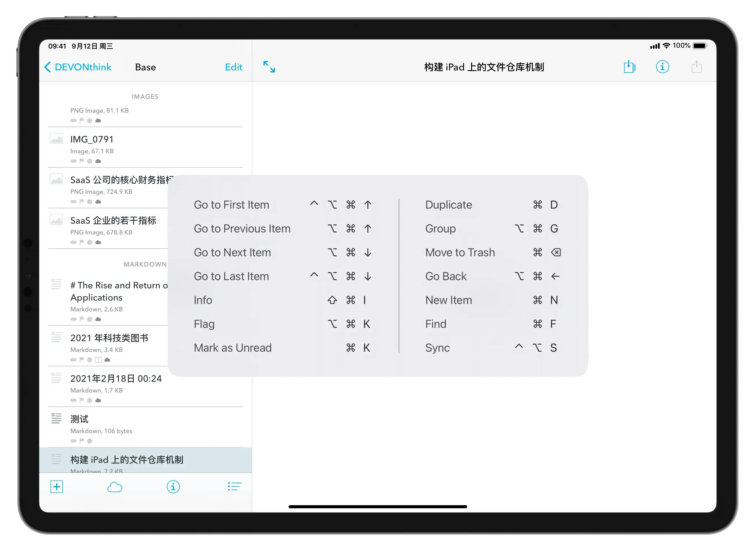Tap the home indicator bar at bottom
Image resolution: width=756 pixels, height=552 pixels.
(377, 507)
